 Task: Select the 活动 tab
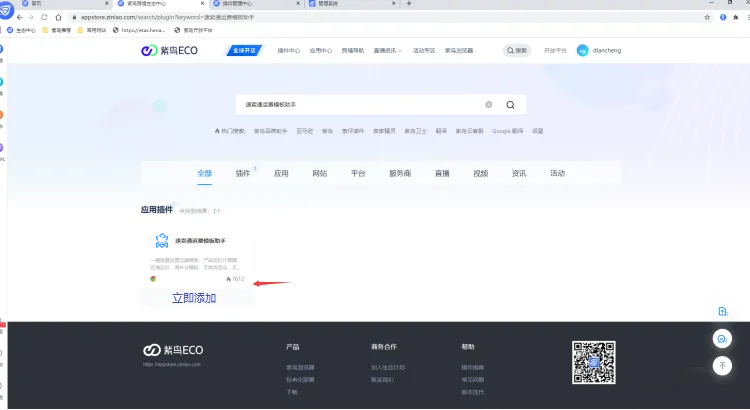(x=557, y=173)
